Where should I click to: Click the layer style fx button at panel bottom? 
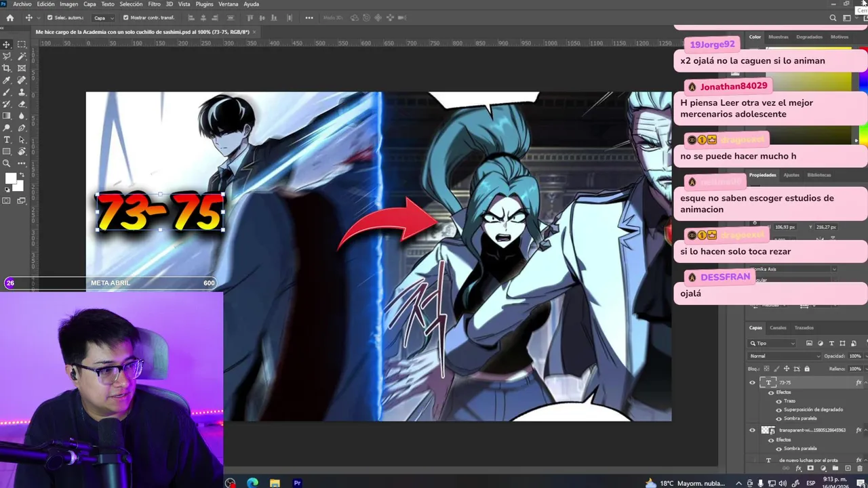point(798,468)
